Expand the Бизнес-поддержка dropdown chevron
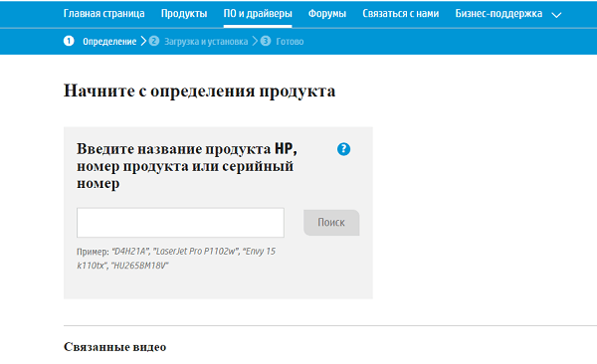 tap(556, 15)
